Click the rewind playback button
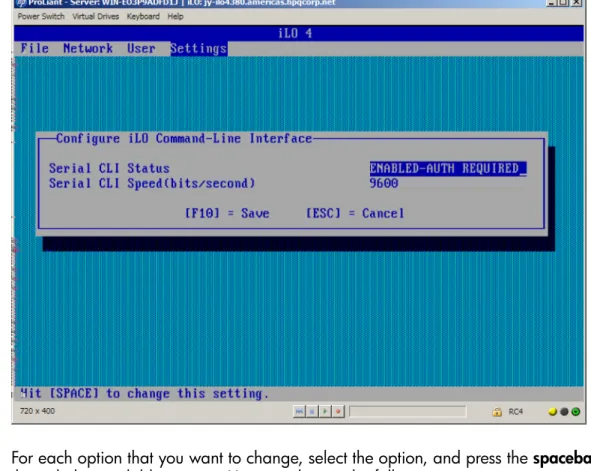Image resolution: width=591 pixels, height=471 pixels. pyautogui.click(x=299, y=411)
